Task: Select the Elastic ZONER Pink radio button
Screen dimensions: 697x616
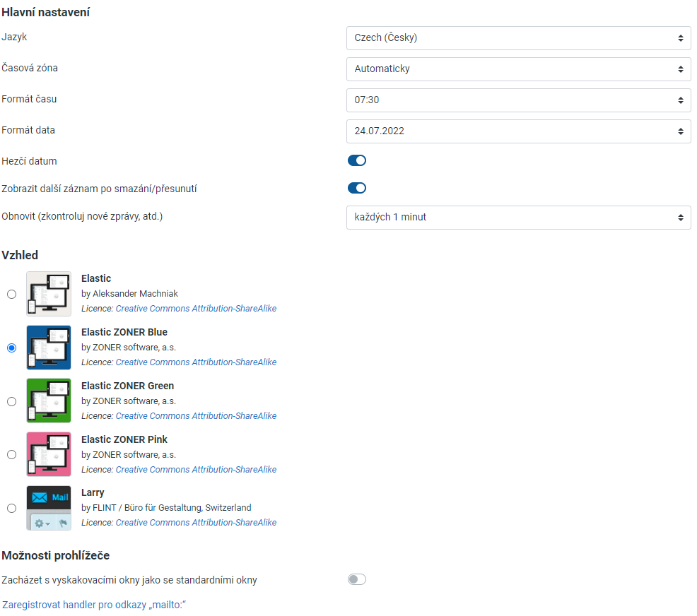Action: (11, 455)
